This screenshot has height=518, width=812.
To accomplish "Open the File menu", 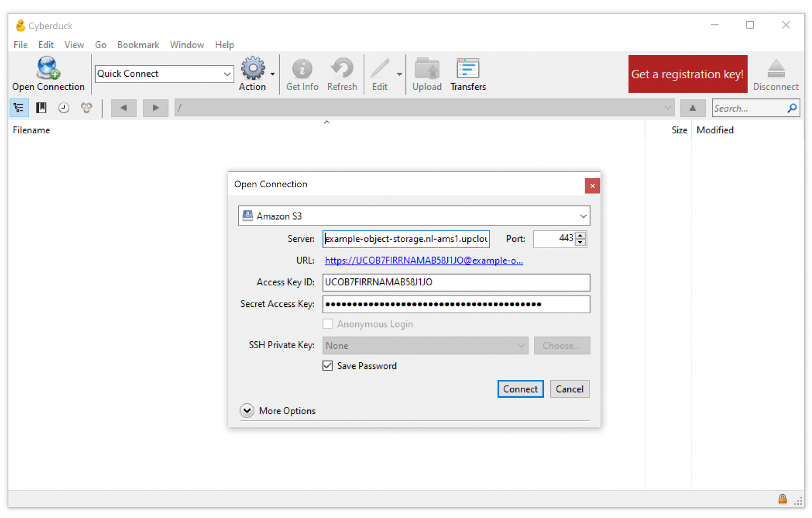I will [21, 45].
